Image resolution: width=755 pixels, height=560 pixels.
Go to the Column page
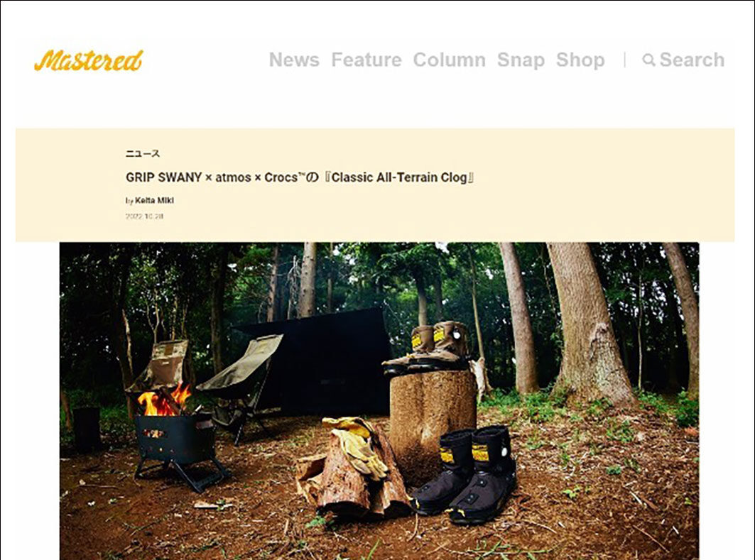450,60
